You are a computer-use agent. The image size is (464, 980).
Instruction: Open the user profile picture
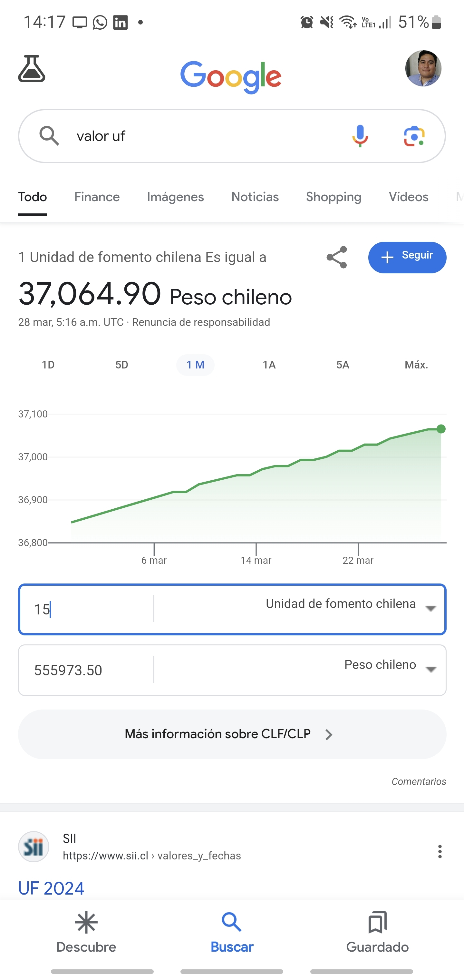click(x=423, y=68)
